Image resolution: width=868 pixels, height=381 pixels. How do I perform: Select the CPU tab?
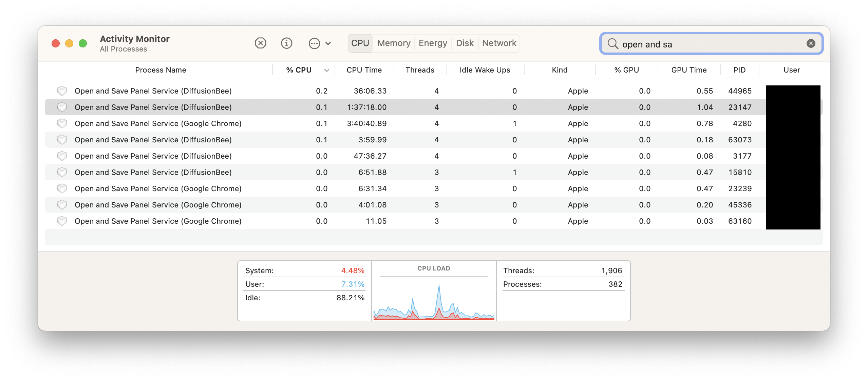[x=360, y=43]
